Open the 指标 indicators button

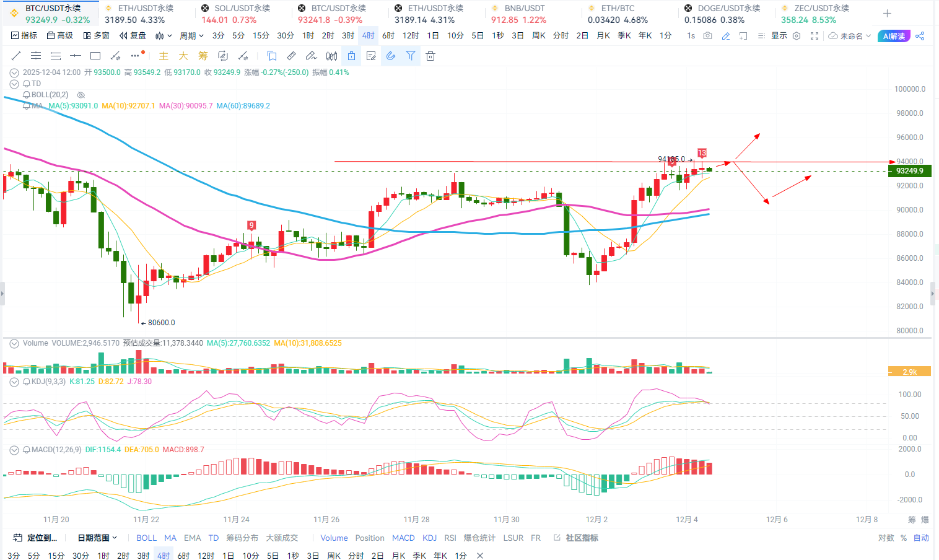[x=25, y=36]
